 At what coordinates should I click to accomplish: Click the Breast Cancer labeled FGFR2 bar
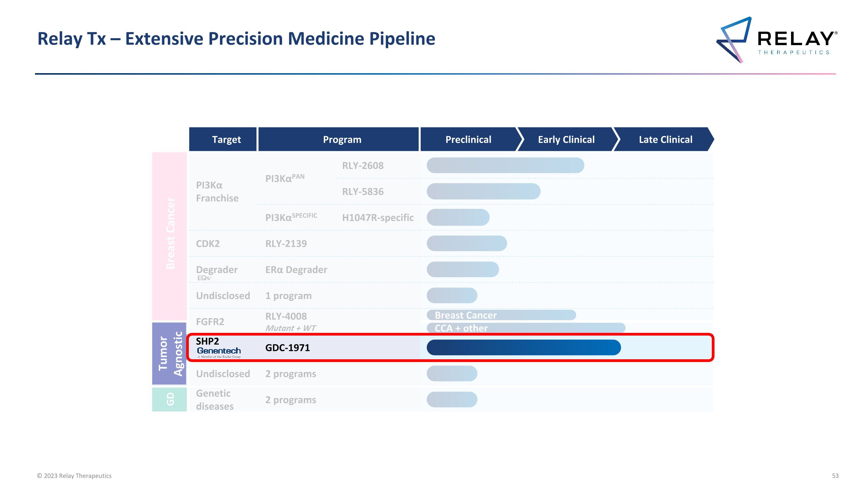click(x=501, y=315)
